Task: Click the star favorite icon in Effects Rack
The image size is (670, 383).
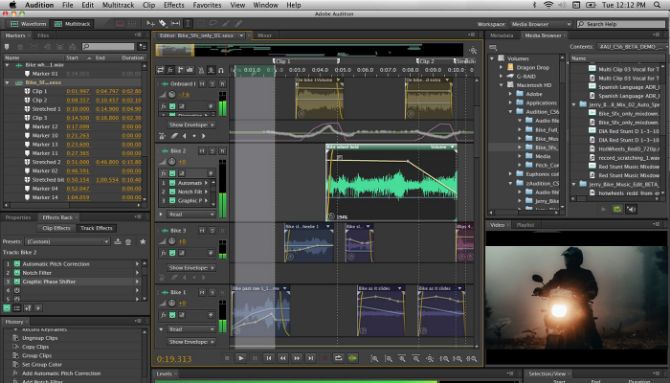Action: (x=143, y=242)
